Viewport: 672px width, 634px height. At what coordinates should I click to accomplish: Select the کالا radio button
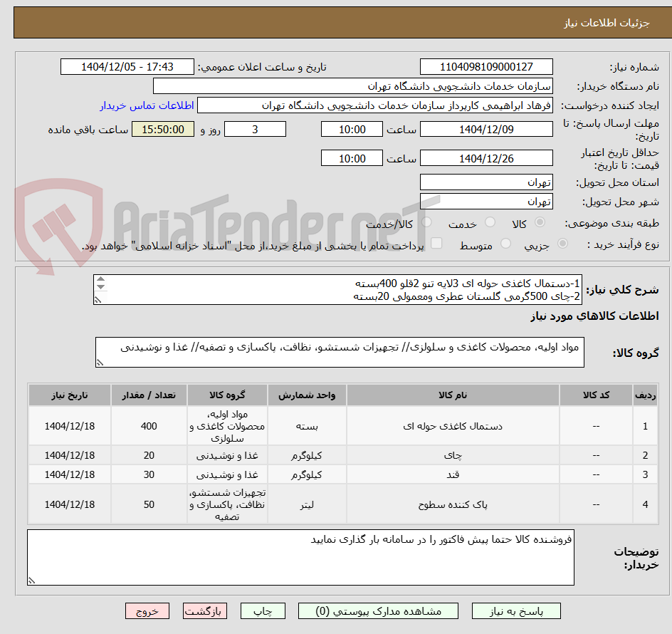tap(540, 222)
